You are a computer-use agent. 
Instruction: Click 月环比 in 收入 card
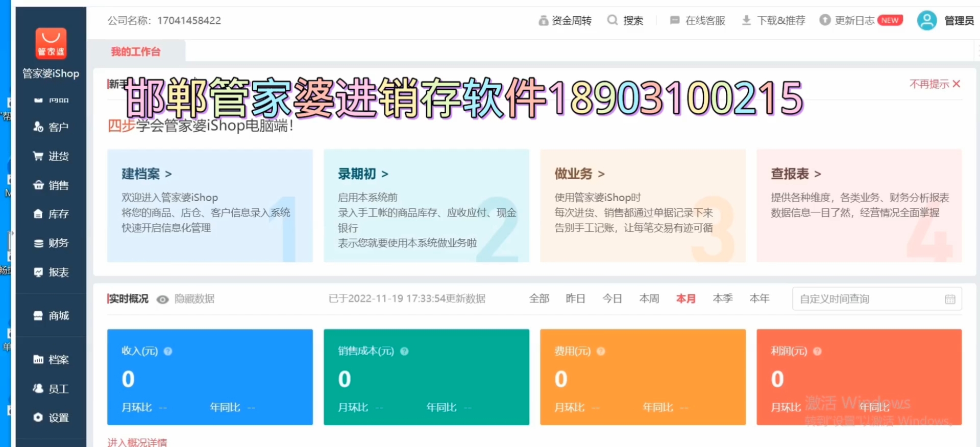(x=137, y=407)
